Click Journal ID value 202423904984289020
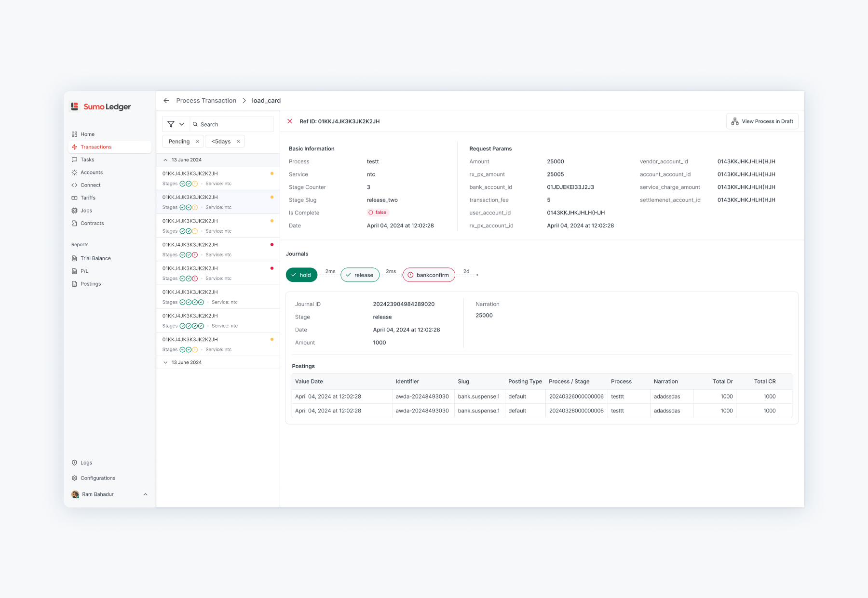The image size is (868, 598). [x=404, y=305]
